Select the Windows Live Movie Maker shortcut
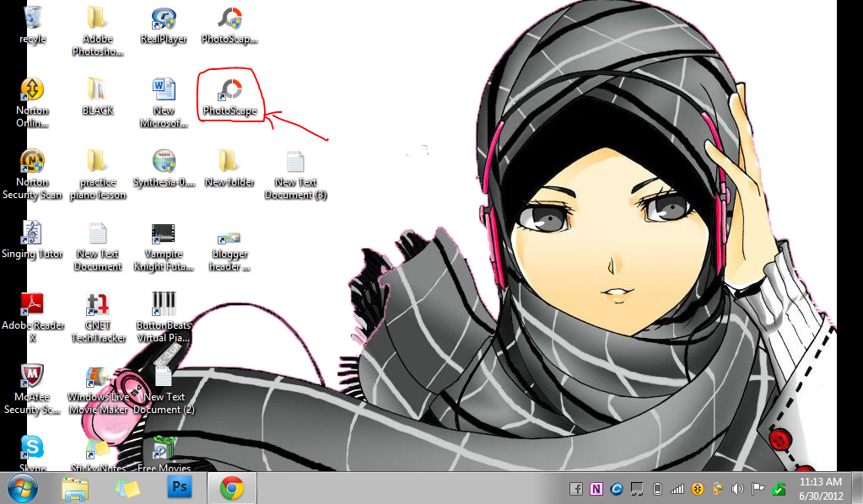863x504 pixels. coord(97,390)
